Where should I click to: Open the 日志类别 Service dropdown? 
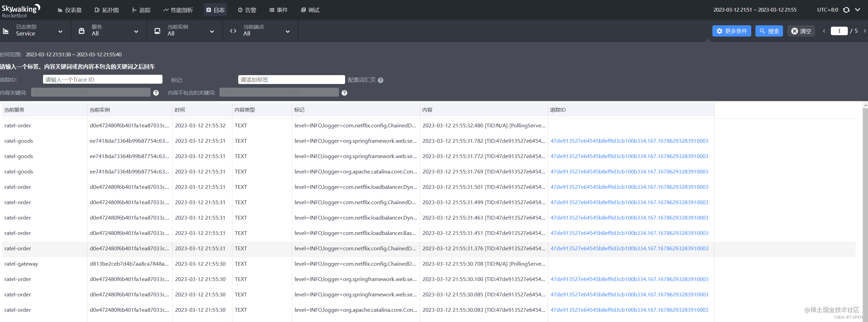(35, 31)
